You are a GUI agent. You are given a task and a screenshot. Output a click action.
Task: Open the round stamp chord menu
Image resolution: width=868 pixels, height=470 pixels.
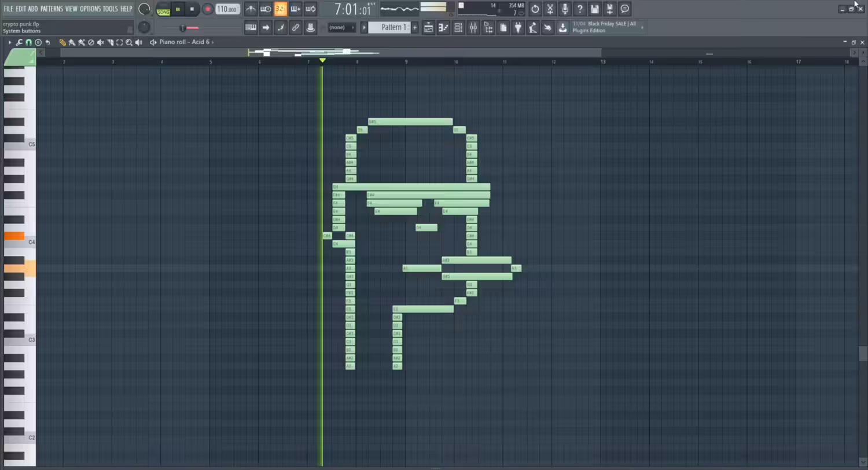tap(38, 42)
